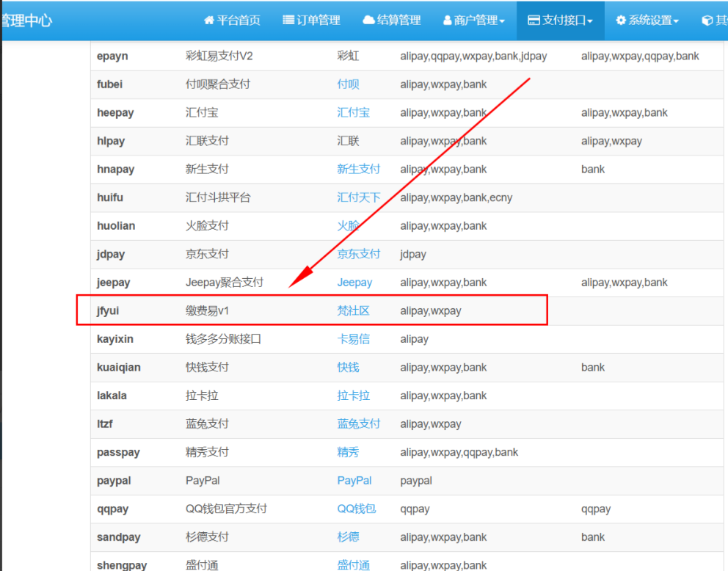728x571 pixels.
Task: Follow the blue PayPal link
Action: click(354, 481)
